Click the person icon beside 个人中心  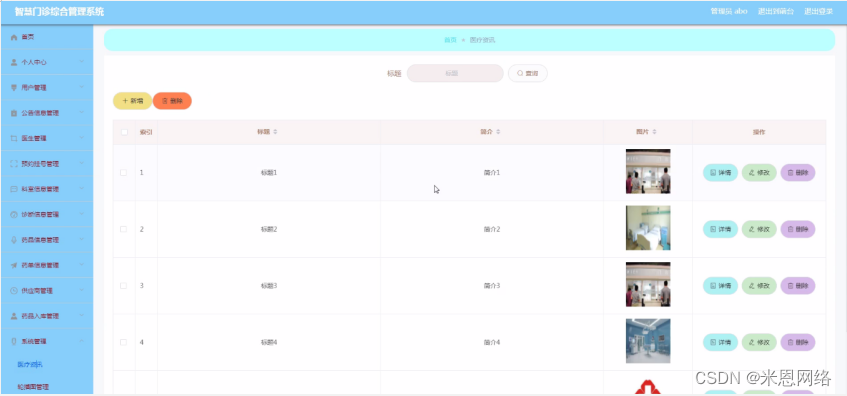[x=14, y=63]
